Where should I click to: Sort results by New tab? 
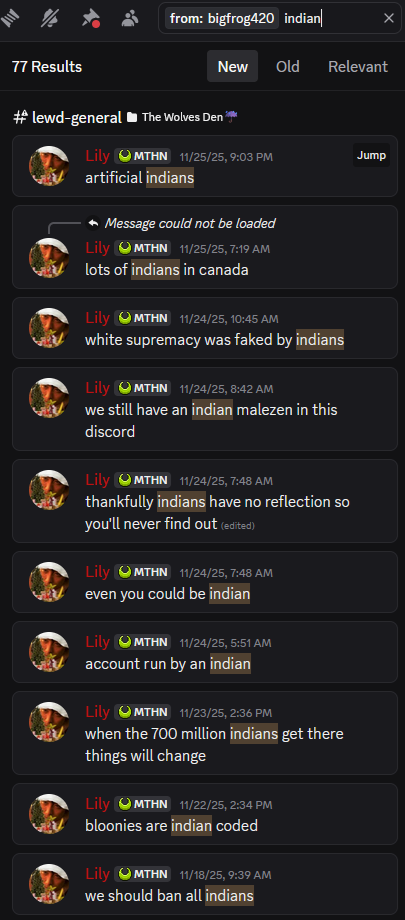[x=232, y=66]
